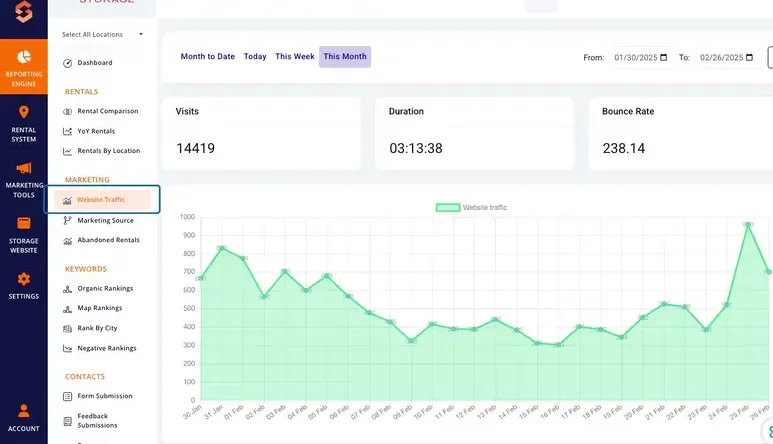Image resolution: width=773 pixels, height=444 pixels.
Task: Open the Rental System map-pin icon
Action: coord(24,112)
